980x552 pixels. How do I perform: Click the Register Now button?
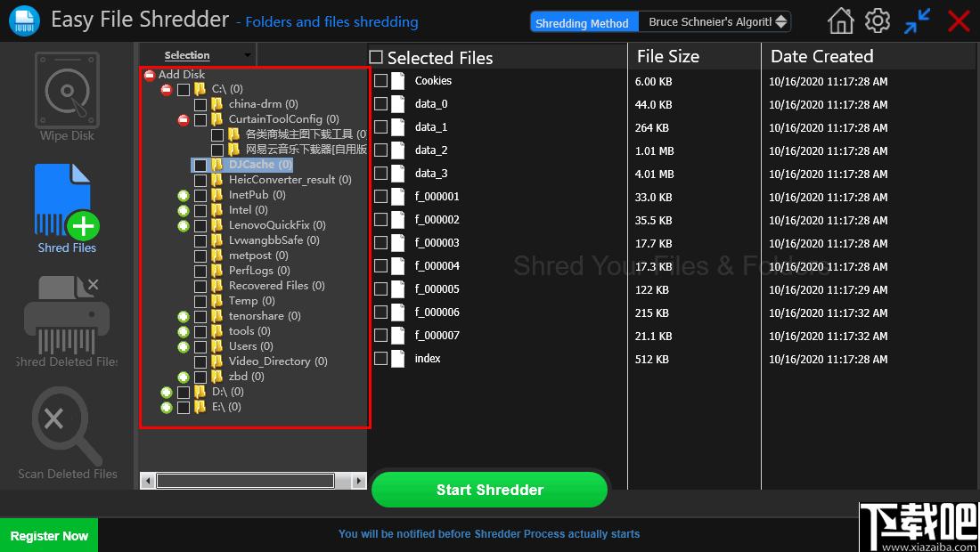coord(49,536)
